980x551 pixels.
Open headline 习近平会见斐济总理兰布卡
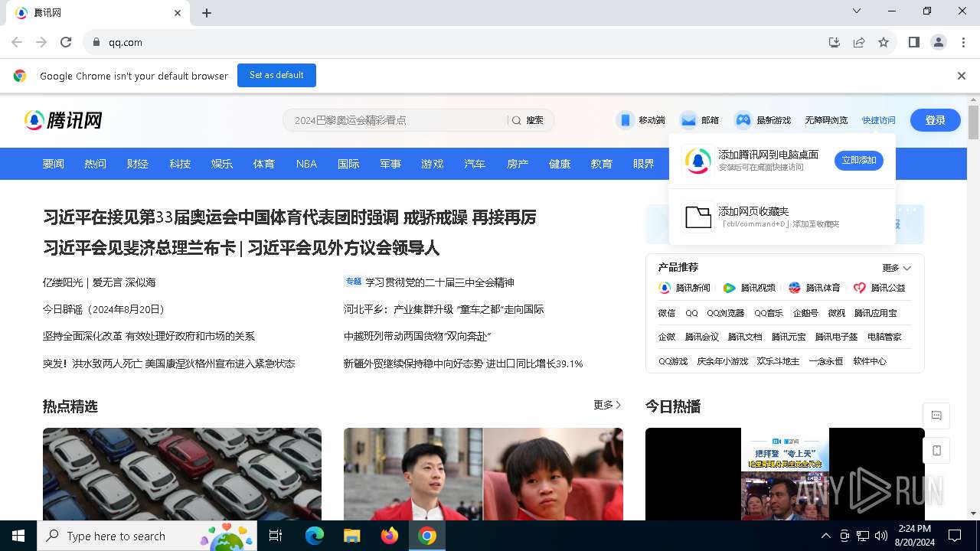(x=139, y=248)
